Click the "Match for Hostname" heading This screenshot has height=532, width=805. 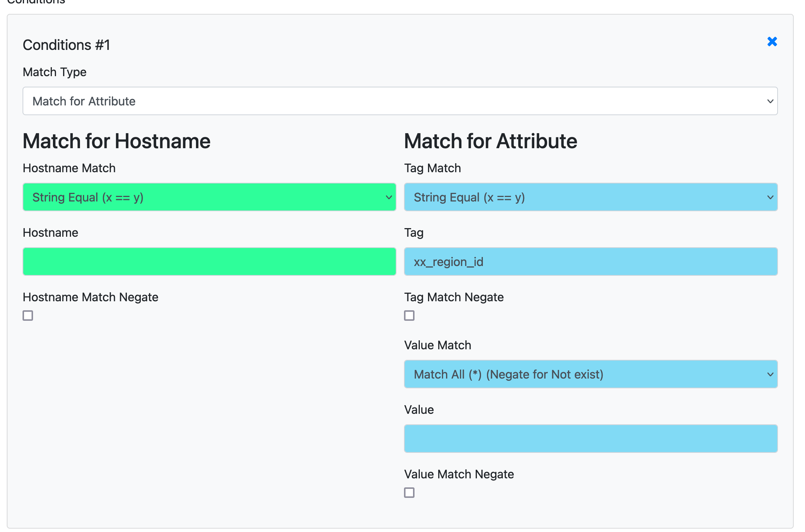coord(116,141)
